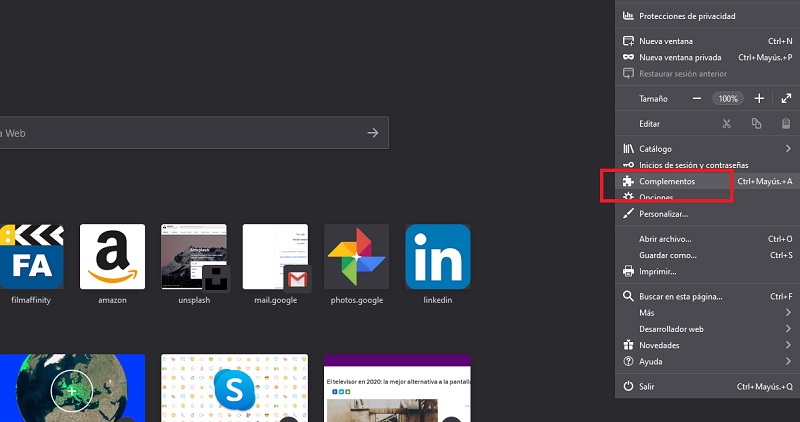Open Nueva ventana privada
This screenshot has width=800, height=422.
pyautogui.click(x=707, y=57)
